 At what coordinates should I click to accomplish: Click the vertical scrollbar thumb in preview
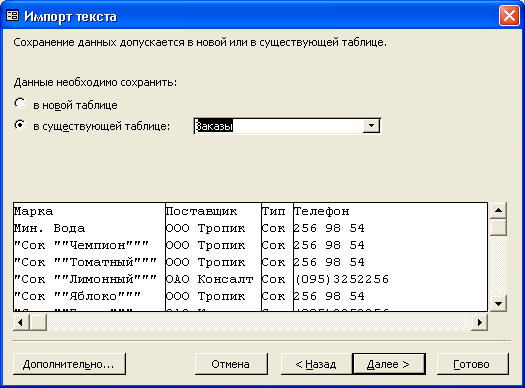(498, 227)
